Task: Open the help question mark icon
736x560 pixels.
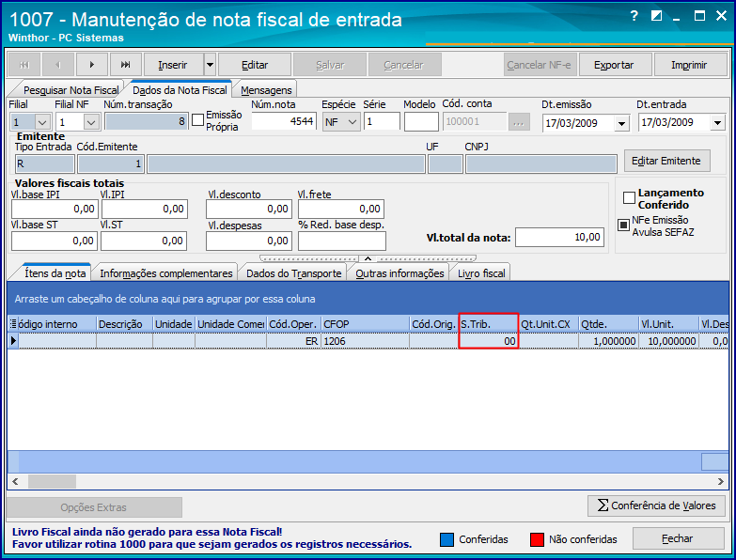Action: (x=634, y=16)
